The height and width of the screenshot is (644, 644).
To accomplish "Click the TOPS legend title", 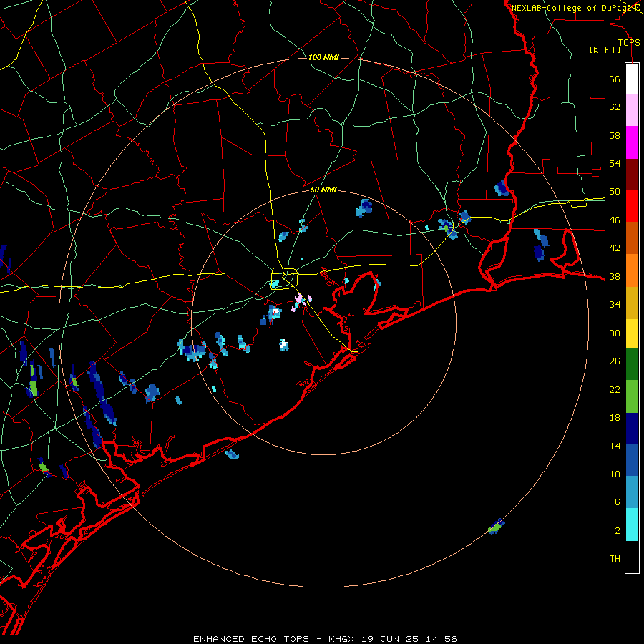I will 629,43.
